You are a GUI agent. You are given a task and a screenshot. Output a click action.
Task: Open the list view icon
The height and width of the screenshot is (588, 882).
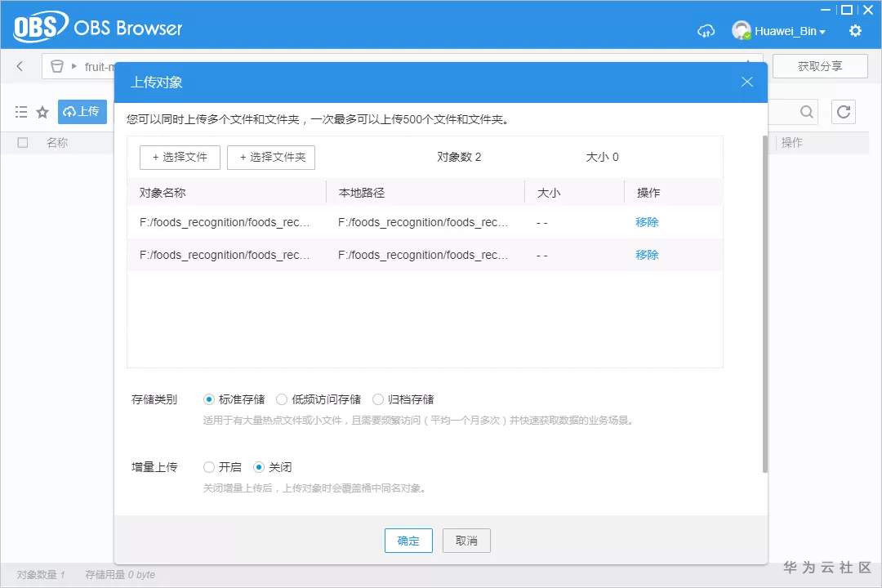pos(21,111)
